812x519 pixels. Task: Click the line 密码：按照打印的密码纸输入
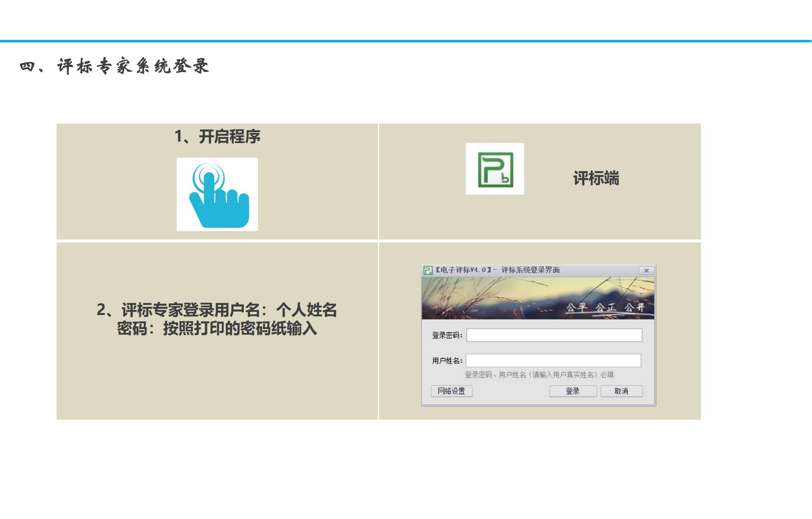point(217,328)
